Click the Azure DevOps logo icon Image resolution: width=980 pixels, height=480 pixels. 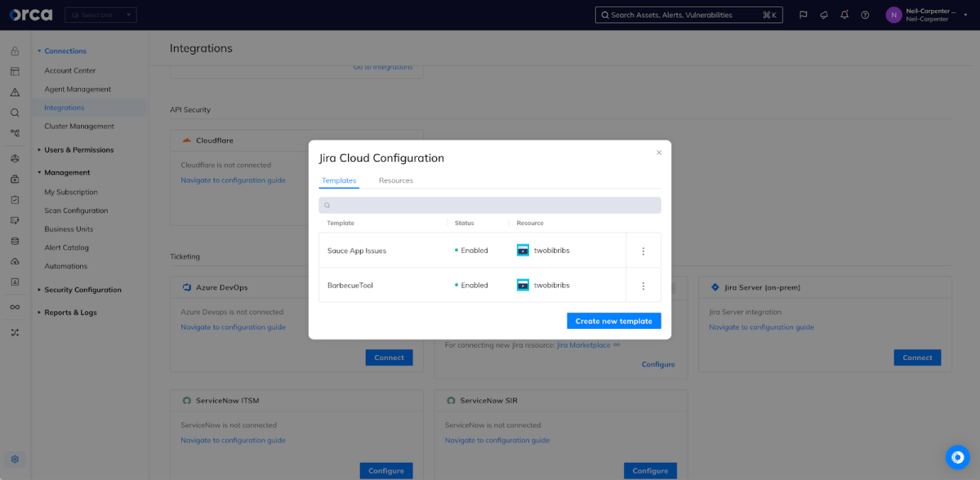pyautogui.click(x=187, y=287)
